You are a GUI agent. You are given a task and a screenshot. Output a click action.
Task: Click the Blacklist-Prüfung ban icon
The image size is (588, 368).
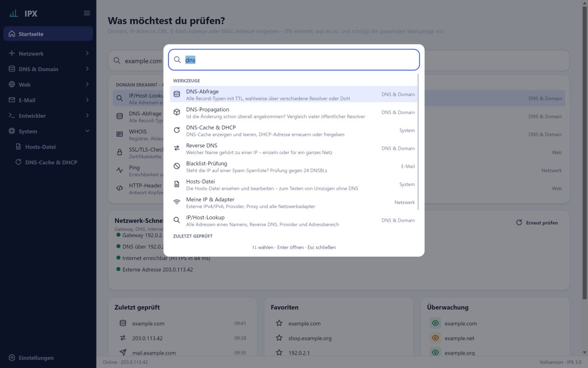(177, 166)
